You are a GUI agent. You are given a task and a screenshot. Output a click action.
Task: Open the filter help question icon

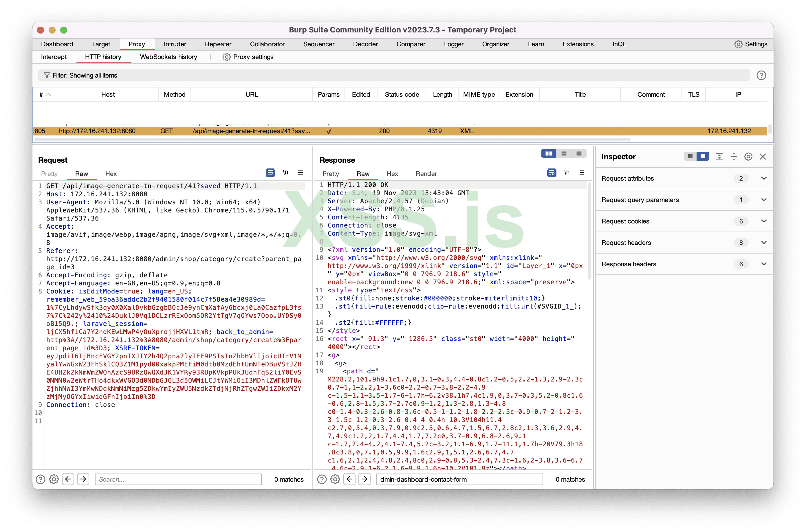pyautogui.click(x=761, y=75)
